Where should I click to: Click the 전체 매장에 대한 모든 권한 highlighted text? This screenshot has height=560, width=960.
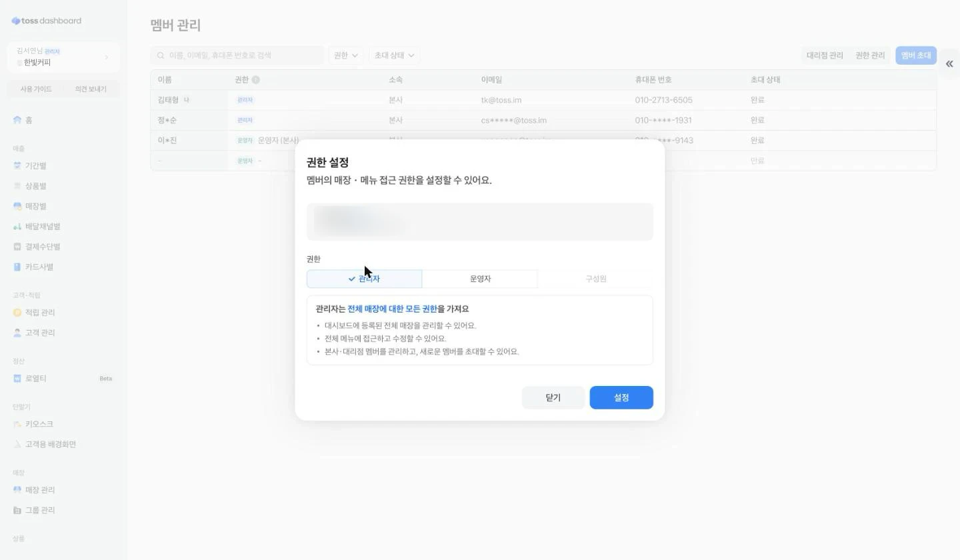coord(393,309)
